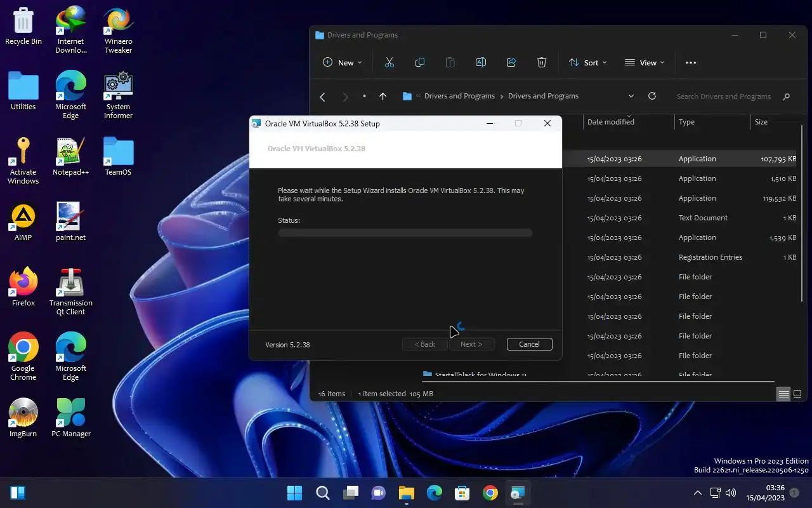812x508 pixels.
Task: Click the Share icon in Explorer toolbar
Action: tap(511, 62)
